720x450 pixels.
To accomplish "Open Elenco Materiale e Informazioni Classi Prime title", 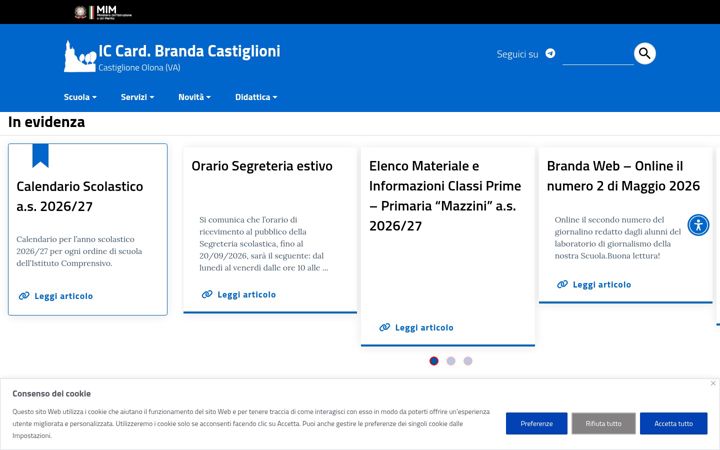I will coord(445,196).
